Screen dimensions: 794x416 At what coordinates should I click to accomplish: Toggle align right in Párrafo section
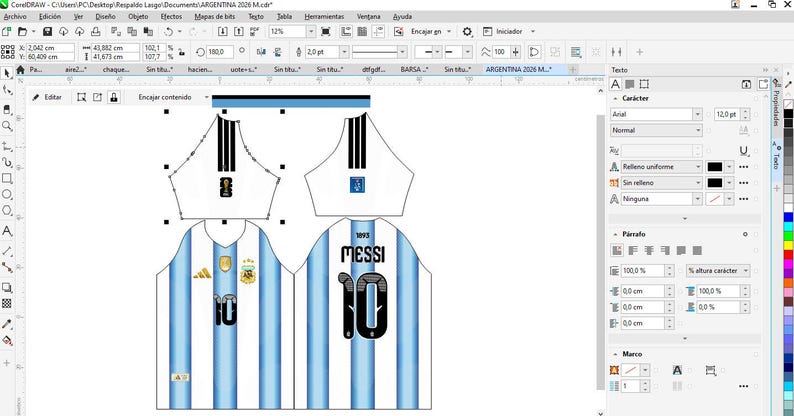click(x=665, y=250)
